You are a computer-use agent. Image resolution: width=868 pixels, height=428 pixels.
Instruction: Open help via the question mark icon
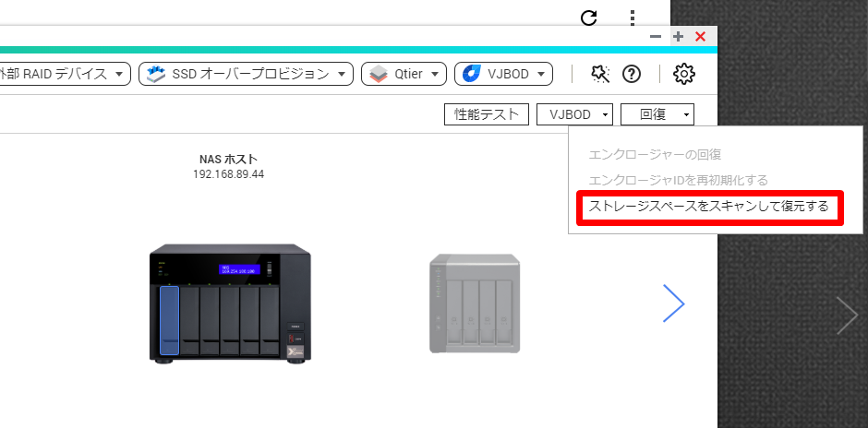[632, 74]
